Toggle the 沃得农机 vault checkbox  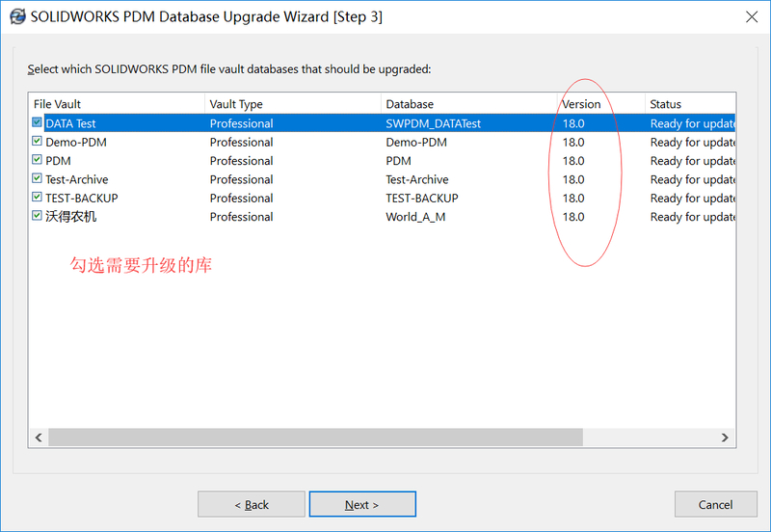(37, 216)
